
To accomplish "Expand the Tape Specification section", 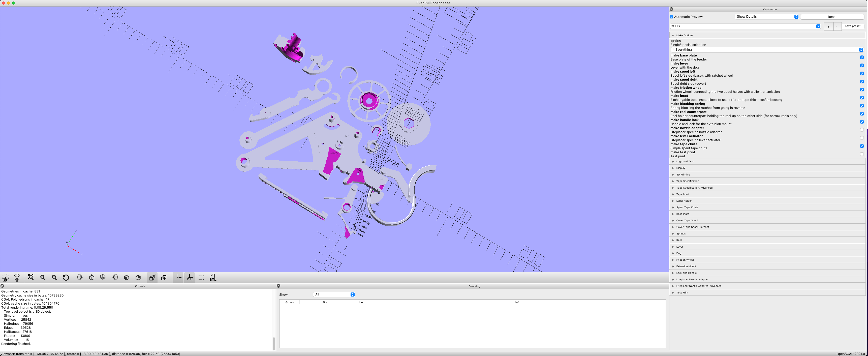I will [687, 181].
